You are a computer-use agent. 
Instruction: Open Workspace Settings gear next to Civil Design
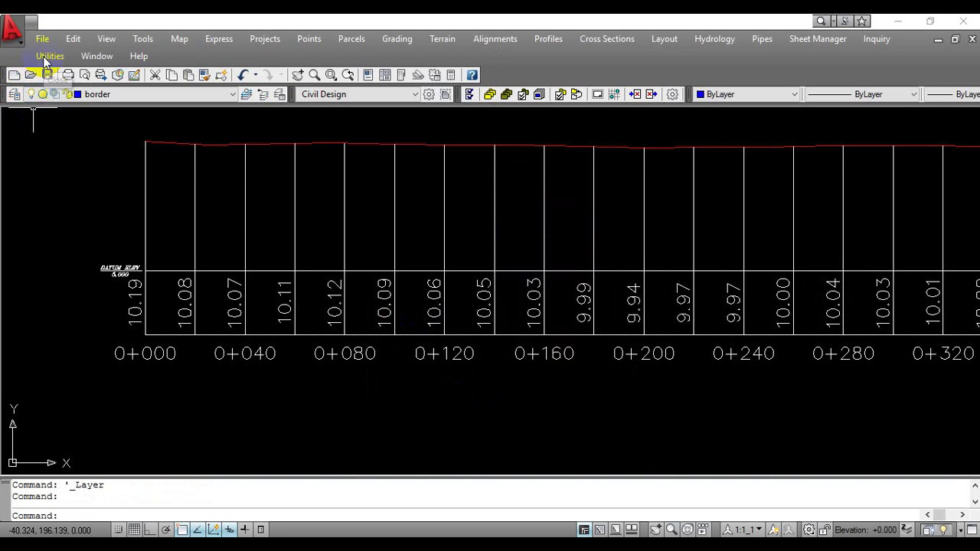coord(429,94)
